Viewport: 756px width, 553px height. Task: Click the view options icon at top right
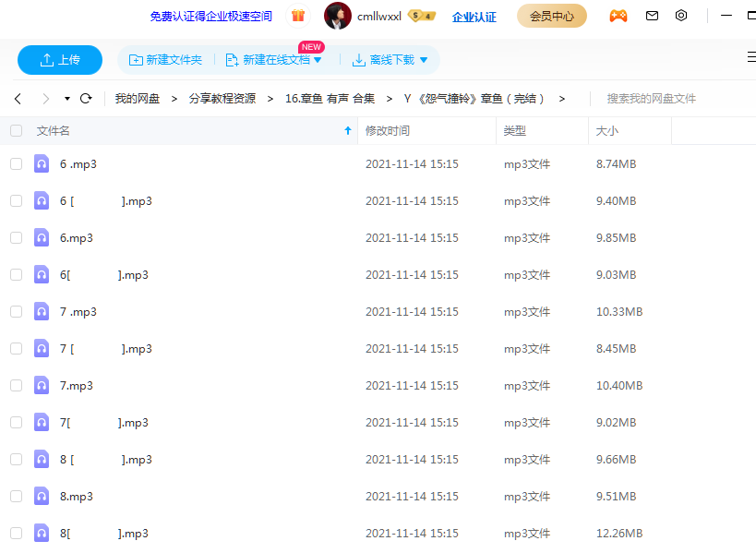[750, 58]
